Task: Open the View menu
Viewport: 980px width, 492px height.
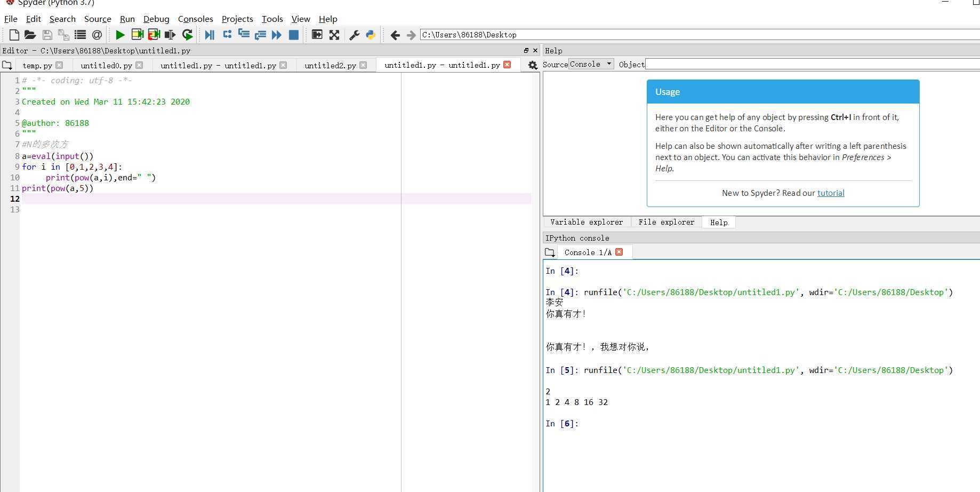Action: (x=301, y=19)
